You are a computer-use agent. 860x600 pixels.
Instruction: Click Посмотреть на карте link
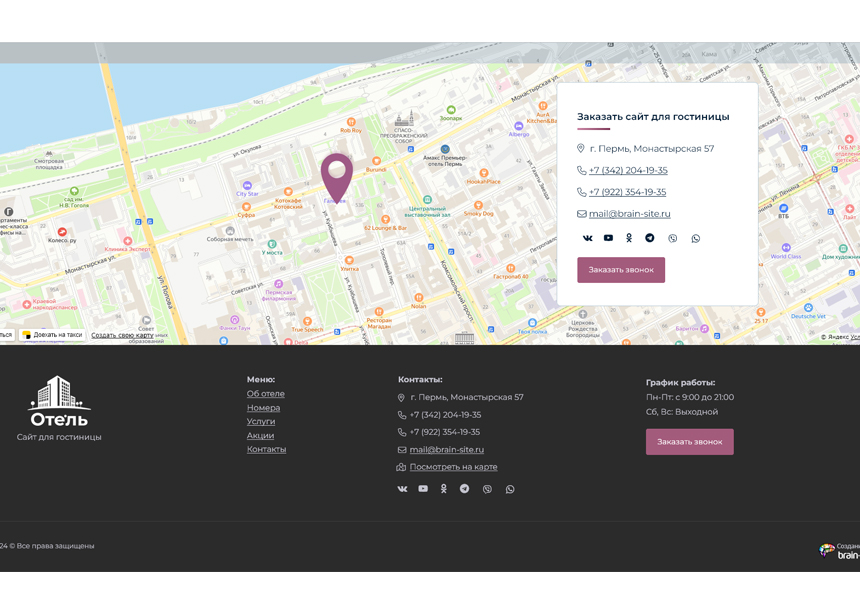click(x=453, y=467)
